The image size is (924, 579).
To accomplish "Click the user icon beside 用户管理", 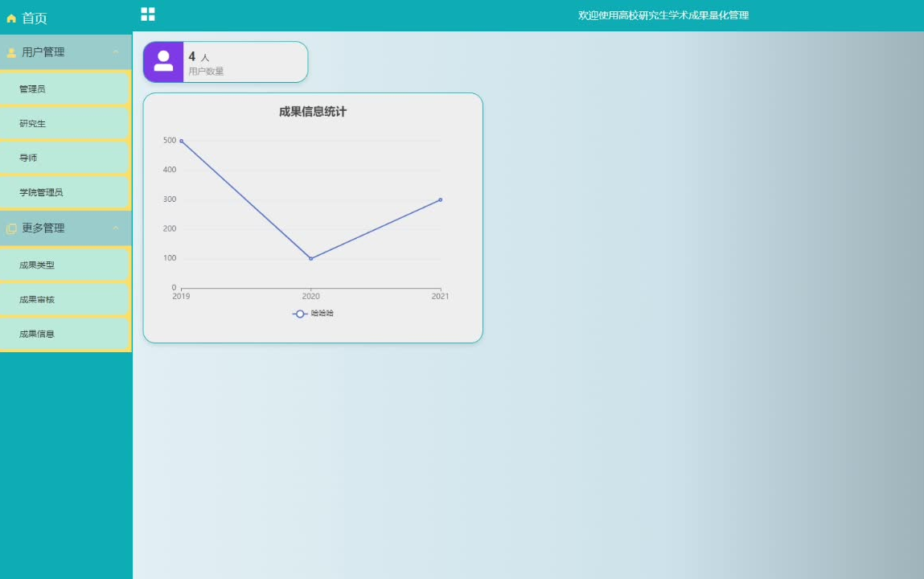I will click(10, 52).
